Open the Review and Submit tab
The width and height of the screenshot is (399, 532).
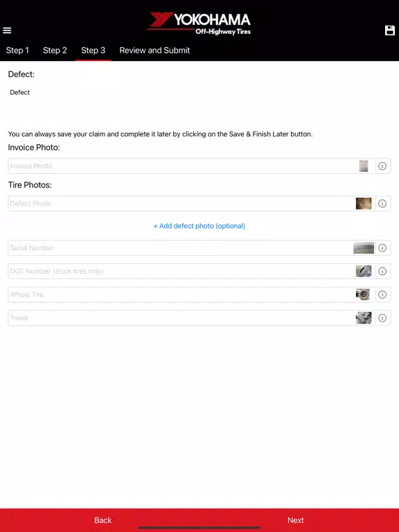pos(154,51)
